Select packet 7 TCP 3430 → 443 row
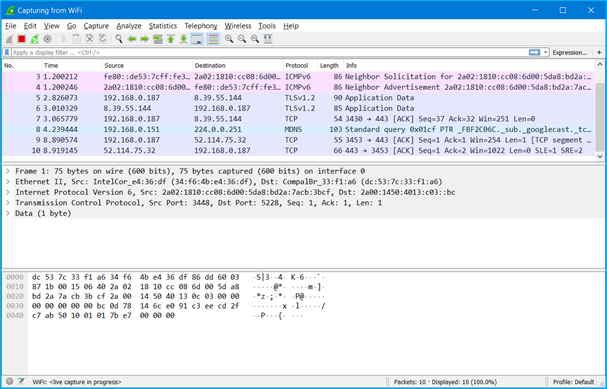This screenshot has width=607, height=389. (298, 119)
